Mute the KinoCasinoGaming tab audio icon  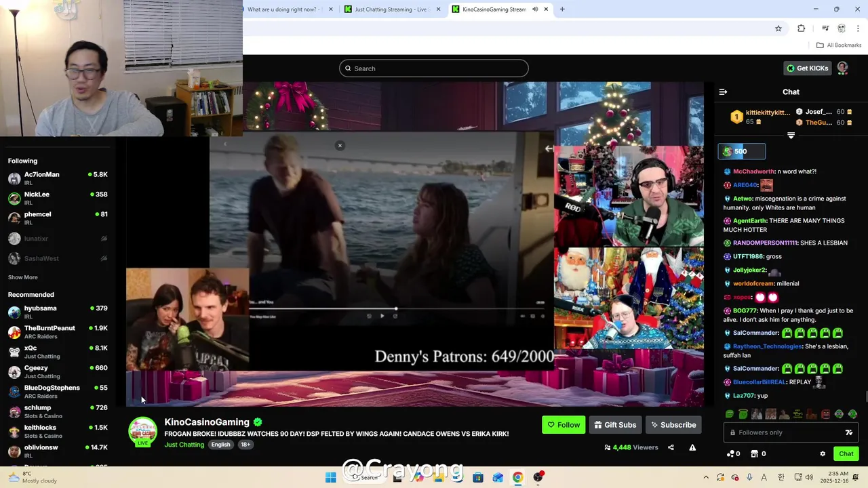click(535, 9)
